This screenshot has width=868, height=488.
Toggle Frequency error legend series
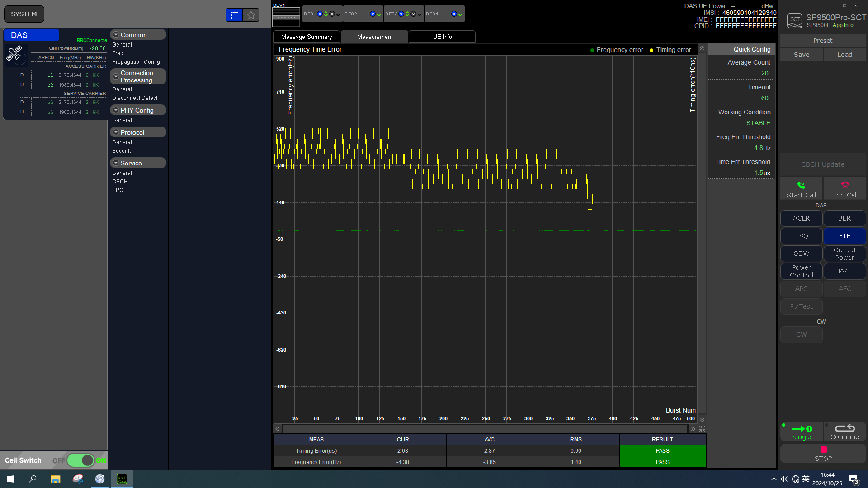[616, 50]
